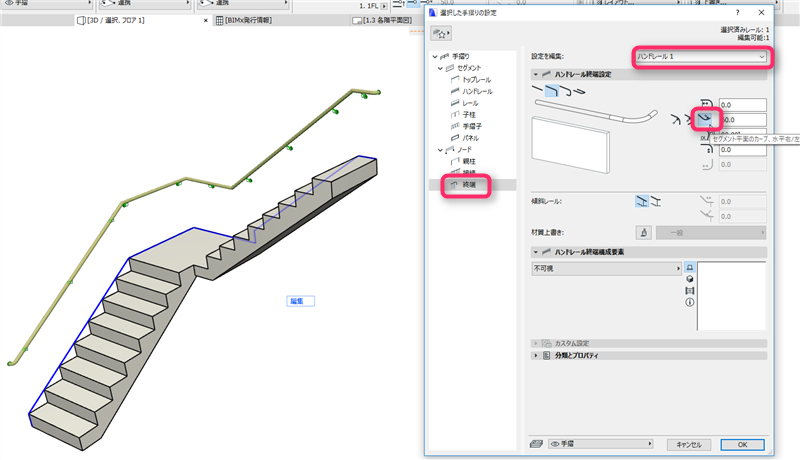Collapse the セグメント tree node
This screenshot has width=800, height=460.
point(440,68)
